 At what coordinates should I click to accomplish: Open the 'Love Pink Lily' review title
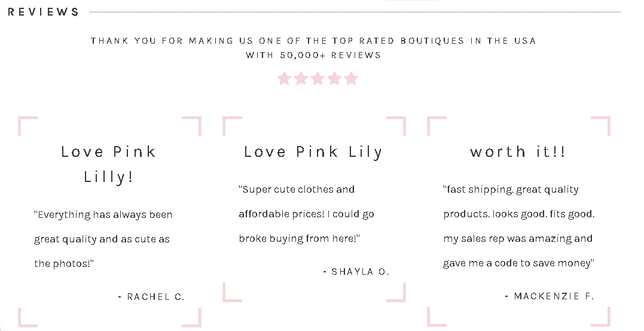coord(313,152)
